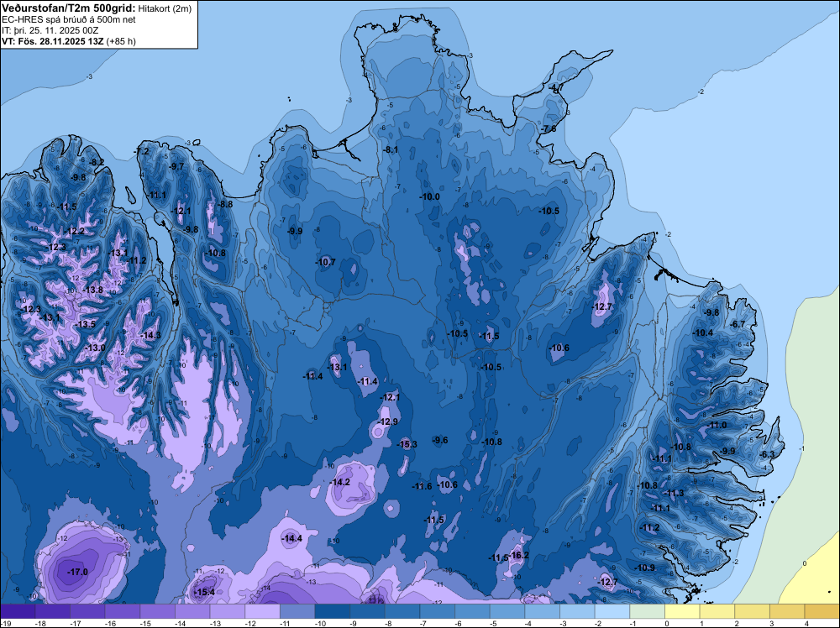Select the -13.8 temperature value
This screenshot has width=840, height=628.
pyautogui.click(x=92, y=290)
